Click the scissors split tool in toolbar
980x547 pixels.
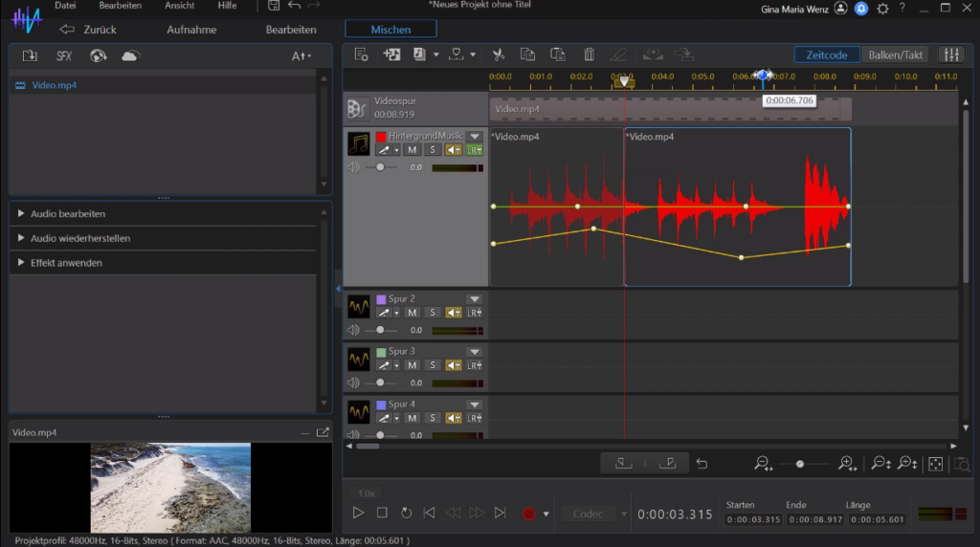point(498,55)
